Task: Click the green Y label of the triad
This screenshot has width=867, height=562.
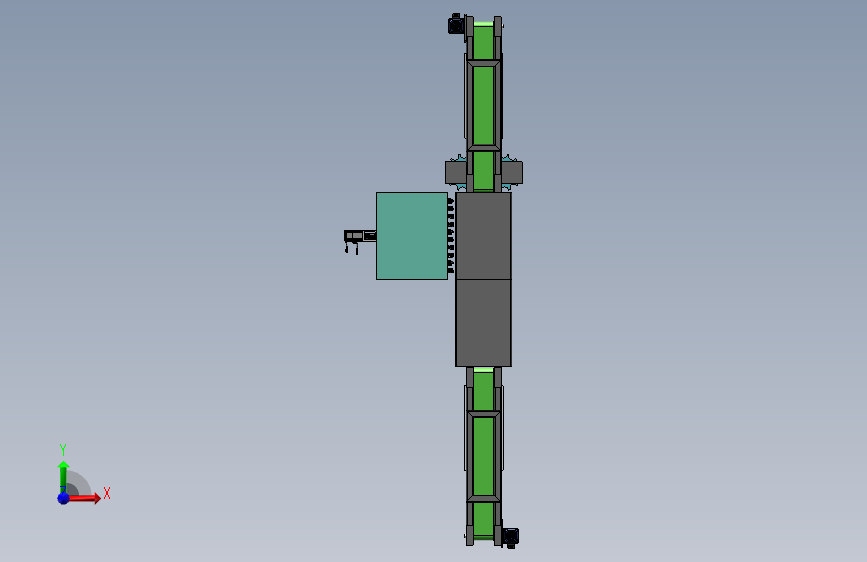Action: [x=63, y=450]
